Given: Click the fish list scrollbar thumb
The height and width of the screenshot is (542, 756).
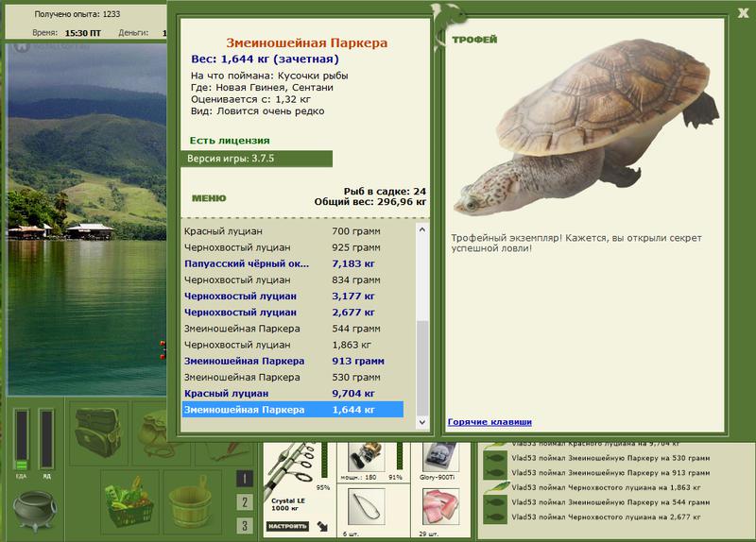Looking at the screenshot, I should point(422,367).
